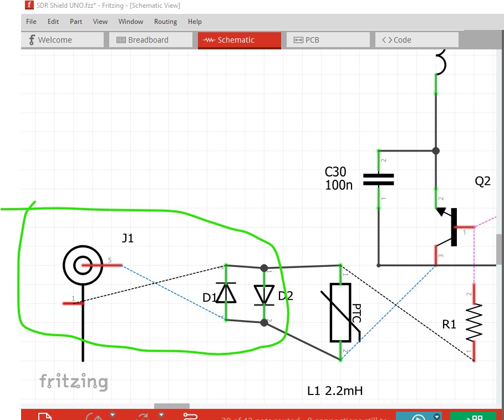Viewport: 504px width, 420px height.
Task: Click the Fritzing app icon in title bar
Action: point(29,5)
